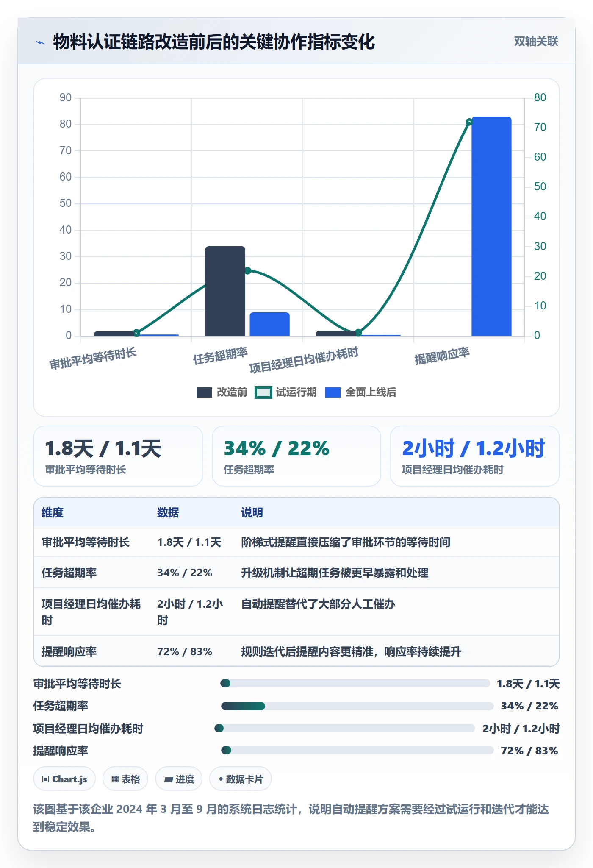Toggle the 试运行期 legend item
The image size is (593, 868).
285,392
